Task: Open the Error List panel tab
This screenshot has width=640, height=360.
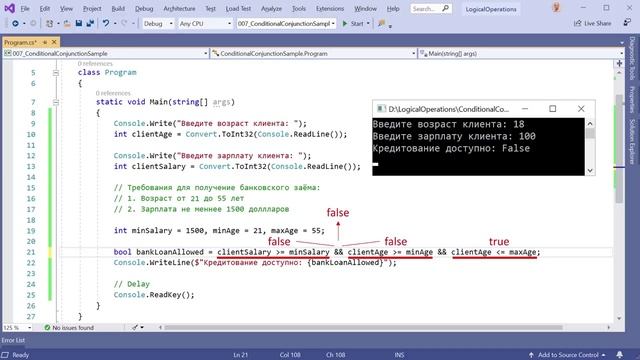Action: click(13, 340)
